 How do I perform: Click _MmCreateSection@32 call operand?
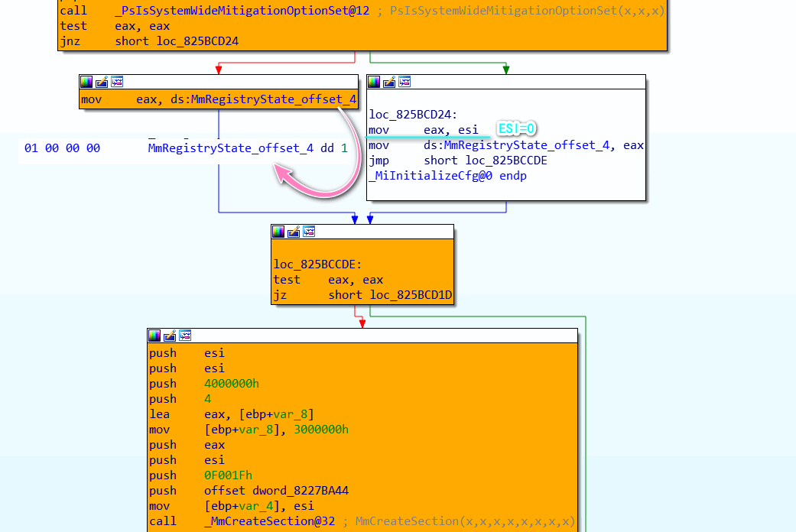tap(270, 521)
